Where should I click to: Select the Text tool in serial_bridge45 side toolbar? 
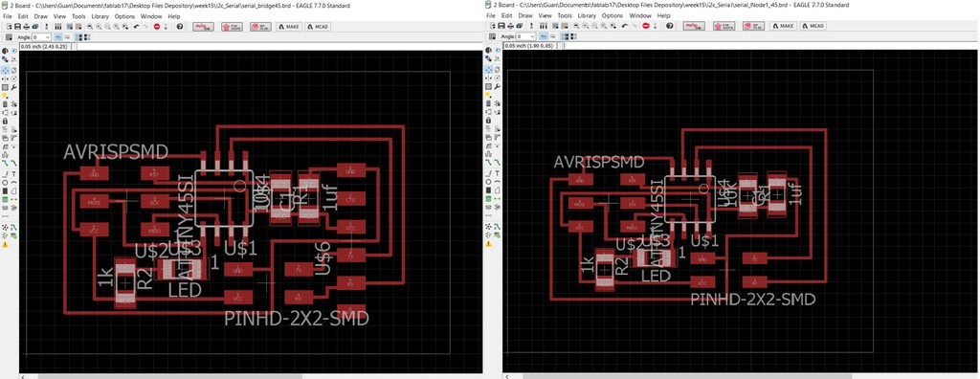click(x=13, y=174)
